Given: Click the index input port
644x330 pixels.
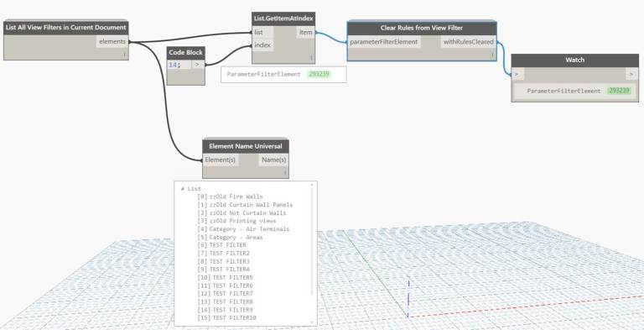Looking at the screenshot, I should (x=262, y=45).
